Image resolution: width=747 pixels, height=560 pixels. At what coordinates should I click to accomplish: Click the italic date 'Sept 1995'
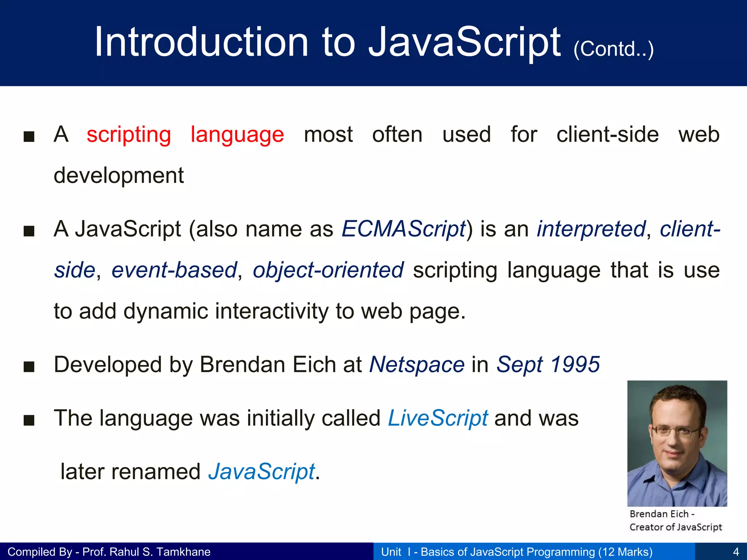pos(548,365)
